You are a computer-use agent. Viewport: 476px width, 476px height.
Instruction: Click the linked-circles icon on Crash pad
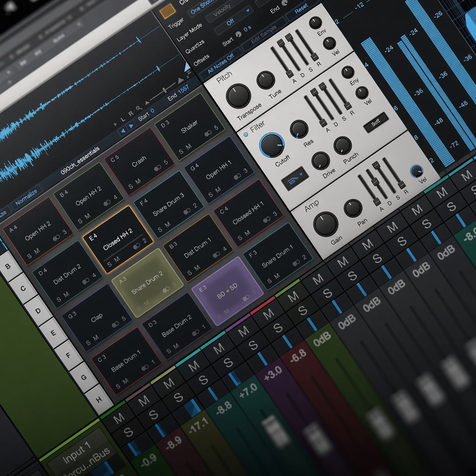158,168
